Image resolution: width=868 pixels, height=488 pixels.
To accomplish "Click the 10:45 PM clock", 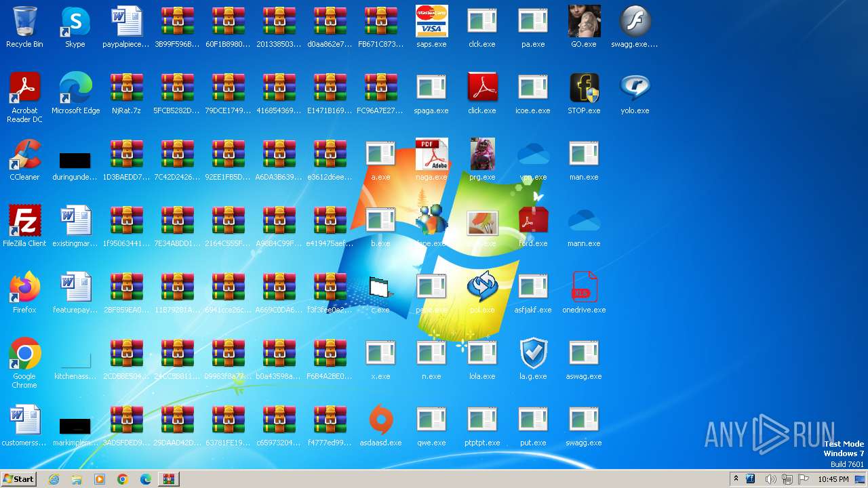I will [833, 479].
